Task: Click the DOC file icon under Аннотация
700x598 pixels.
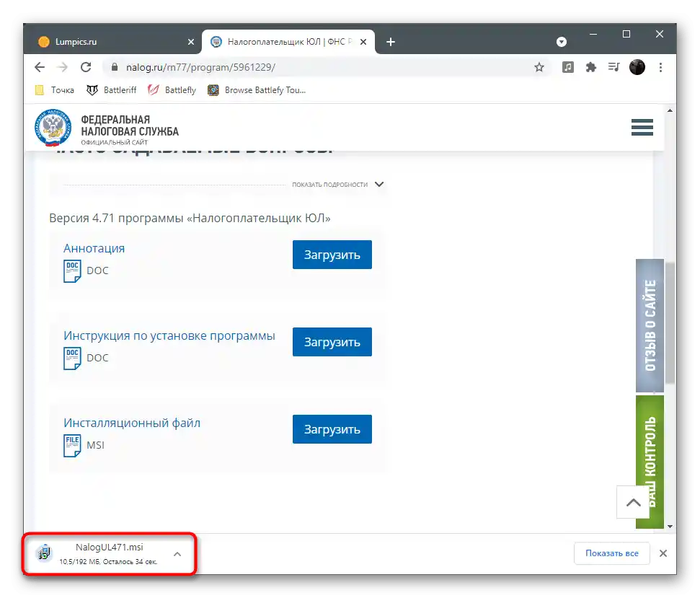Action: [x=72, y=271]
